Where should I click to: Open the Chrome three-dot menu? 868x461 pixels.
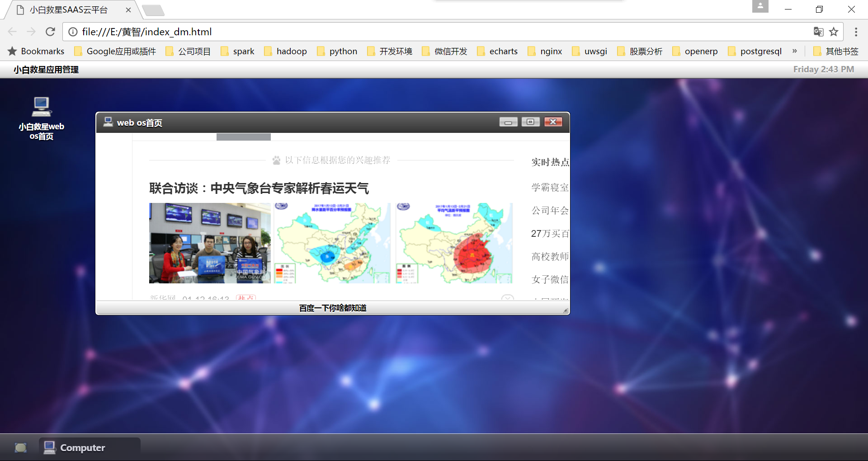(x=856, y=32)
